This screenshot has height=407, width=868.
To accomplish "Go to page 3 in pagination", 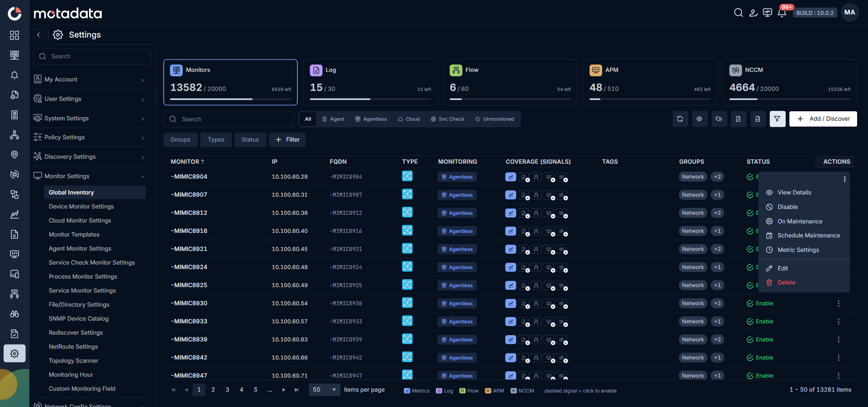I will coord(227,390).
